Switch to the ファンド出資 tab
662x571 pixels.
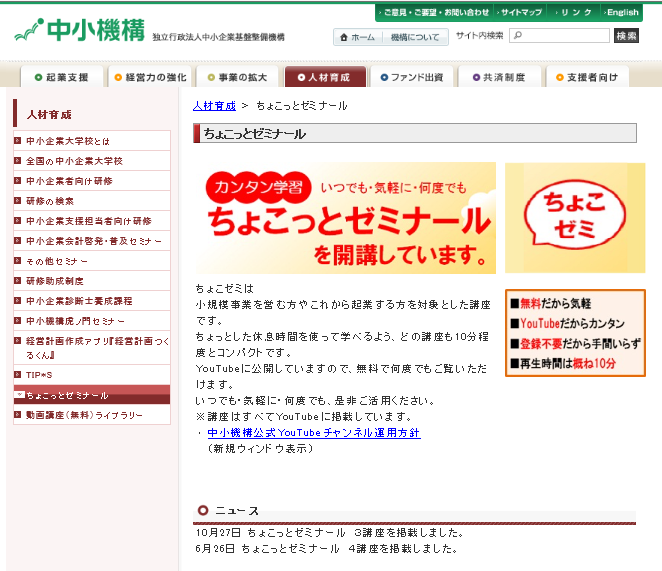[x=411, y=77]
